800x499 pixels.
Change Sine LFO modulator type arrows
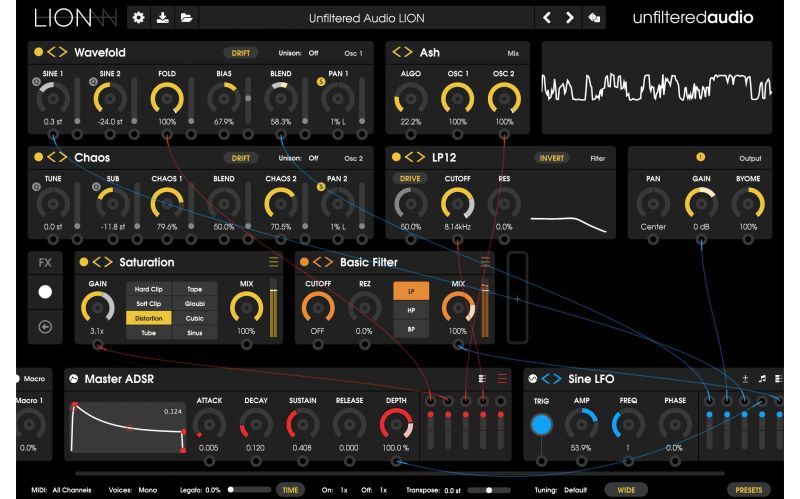coord(552,379)
